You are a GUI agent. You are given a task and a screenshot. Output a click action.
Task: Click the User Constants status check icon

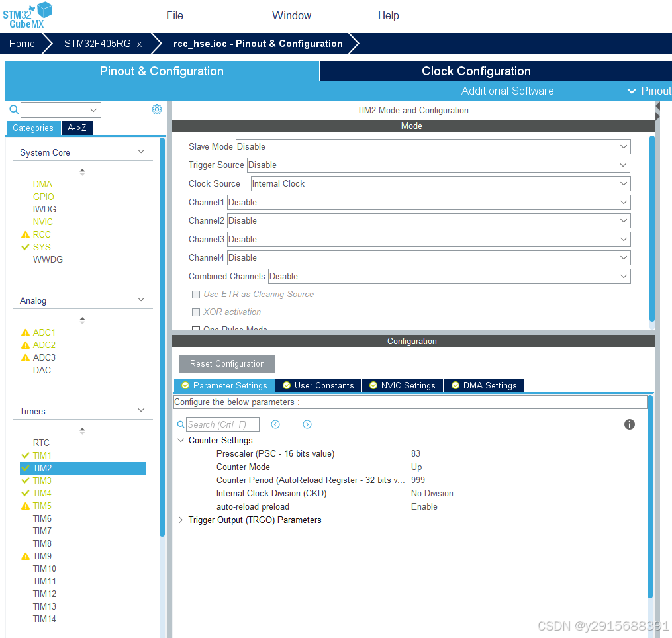pyautogui.click(x=286, y=385)
